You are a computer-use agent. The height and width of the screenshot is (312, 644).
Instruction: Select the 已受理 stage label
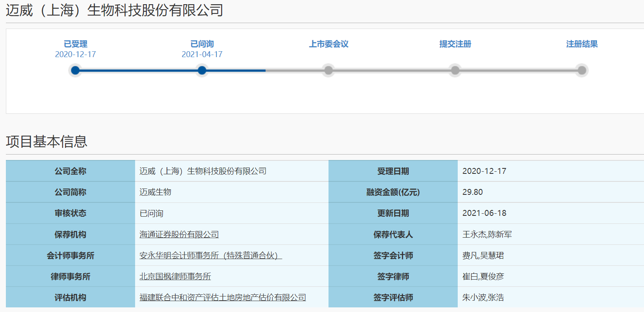point(76,44)
